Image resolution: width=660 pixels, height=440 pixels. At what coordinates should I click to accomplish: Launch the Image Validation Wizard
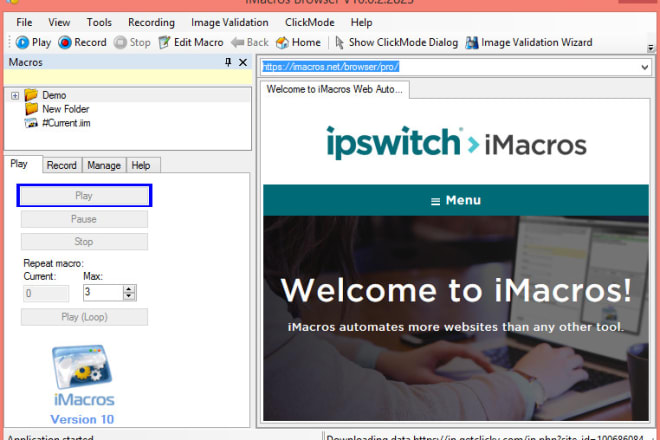[x=472, y=43]
